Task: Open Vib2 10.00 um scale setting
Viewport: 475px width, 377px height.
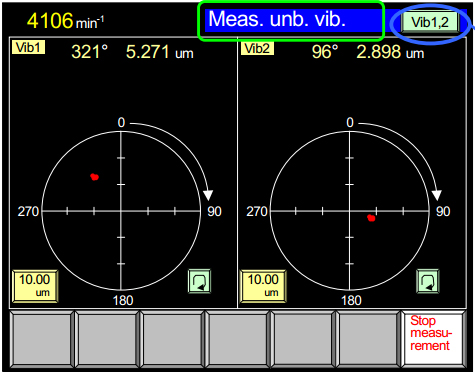Action: pos(263,286)
